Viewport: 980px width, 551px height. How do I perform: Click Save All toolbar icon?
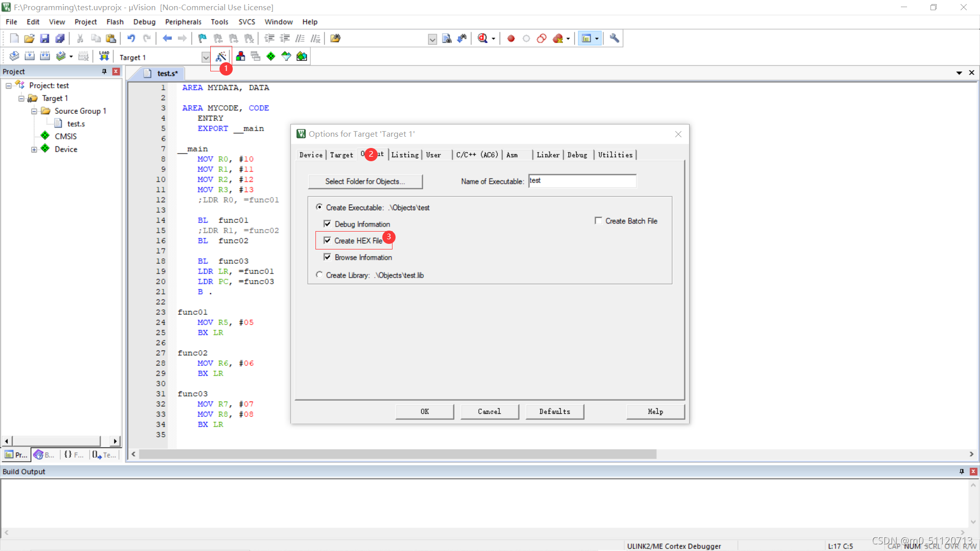pyautogui.click(x=60, y=38)
